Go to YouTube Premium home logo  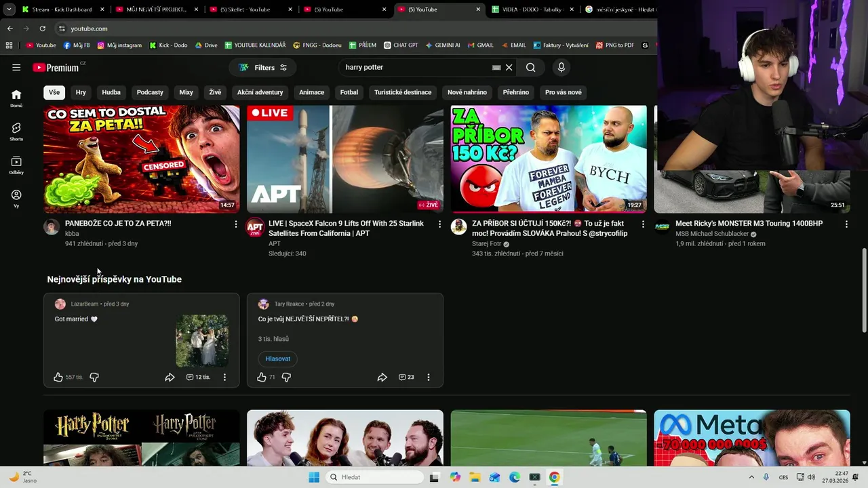[x=58, y=67]
